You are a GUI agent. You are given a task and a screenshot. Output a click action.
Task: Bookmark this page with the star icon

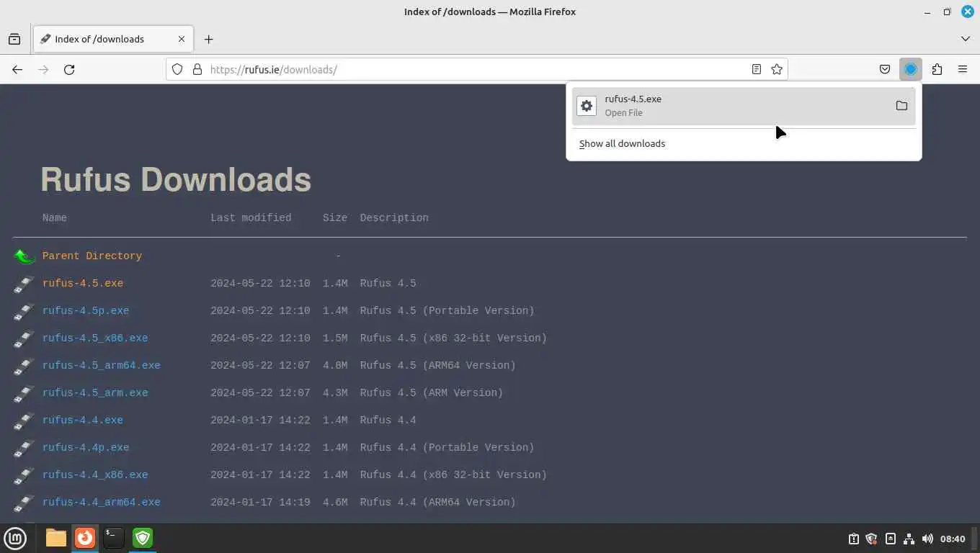click(777, 69)
